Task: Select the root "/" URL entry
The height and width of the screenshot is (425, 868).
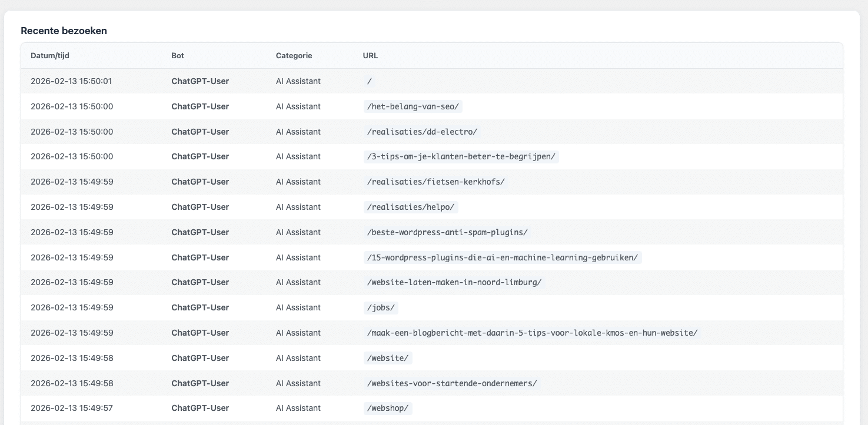Action: tap(370, 82)
